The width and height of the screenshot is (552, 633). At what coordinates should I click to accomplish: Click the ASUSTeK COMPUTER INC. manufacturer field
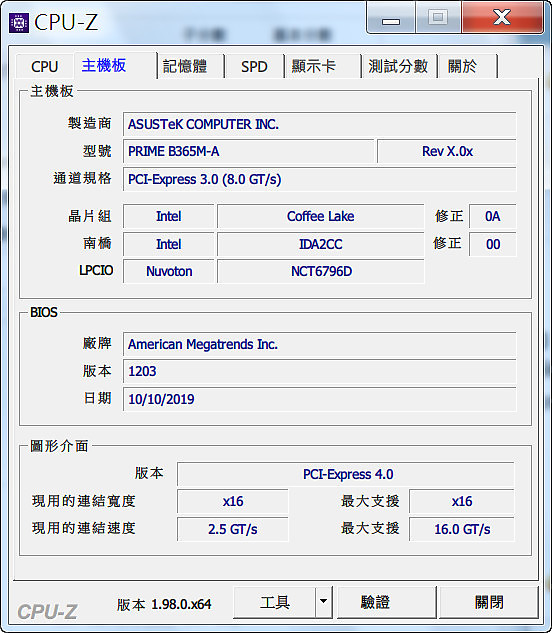(319, 124)
